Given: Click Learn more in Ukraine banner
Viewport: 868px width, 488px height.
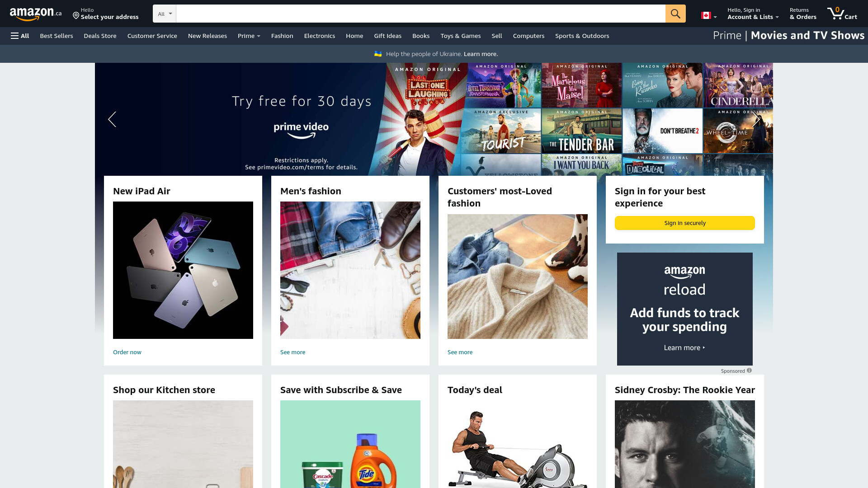Looking at the screenshot, I should pos(481,54).
